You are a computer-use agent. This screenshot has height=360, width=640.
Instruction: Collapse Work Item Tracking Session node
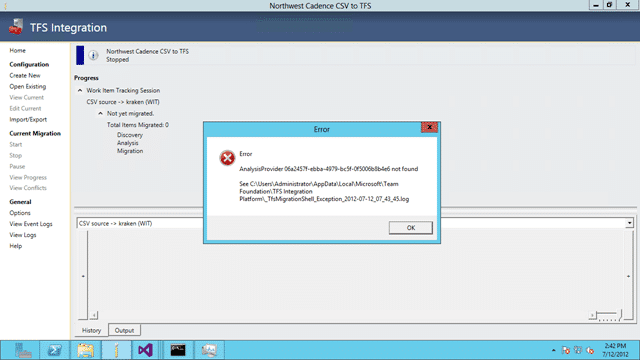click(80, 91)
